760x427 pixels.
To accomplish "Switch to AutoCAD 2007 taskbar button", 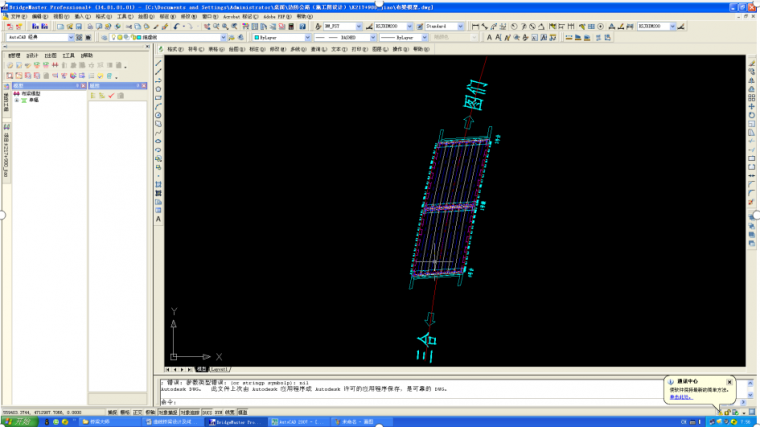I will 298,422.
